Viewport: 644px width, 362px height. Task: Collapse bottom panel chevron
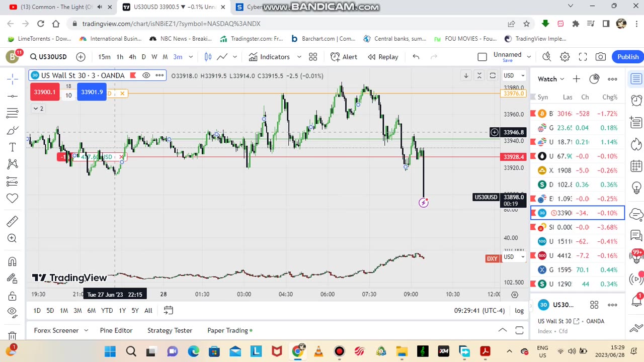point(502,330)
